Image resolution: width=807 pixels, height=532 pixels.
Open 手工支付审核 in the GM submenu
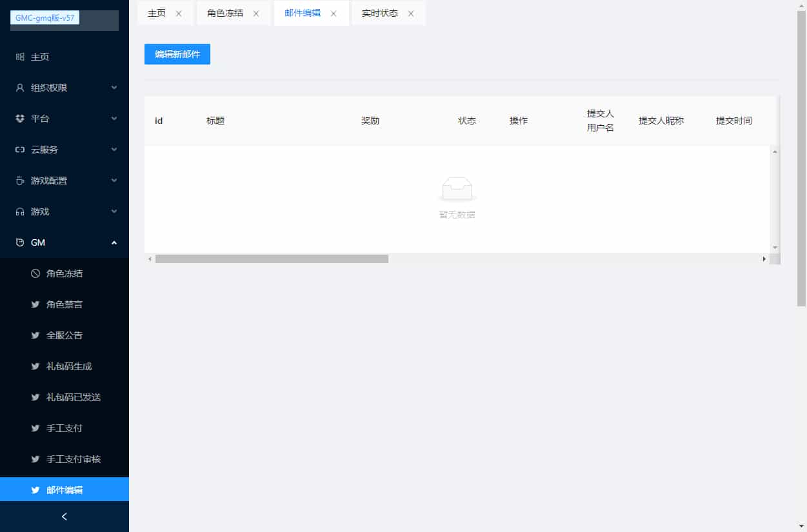pyautogui.click(x=65, y=459)
